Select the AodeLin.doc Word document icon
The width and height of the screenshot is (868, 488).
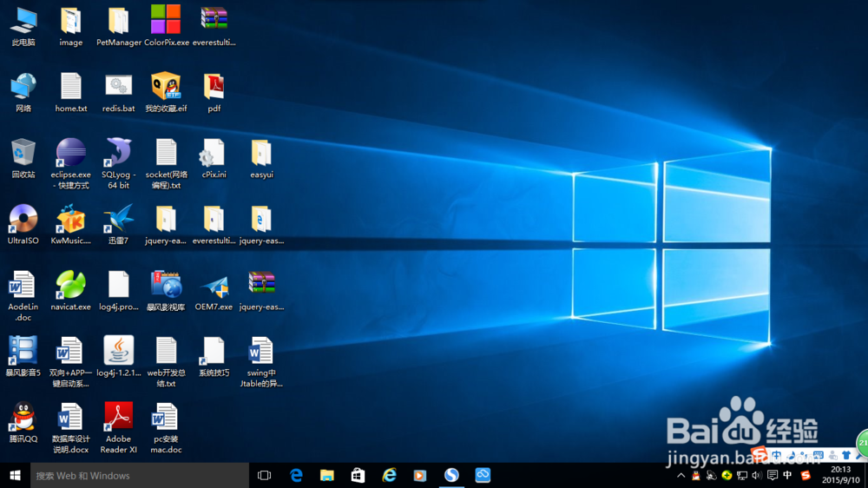point(23,296)
